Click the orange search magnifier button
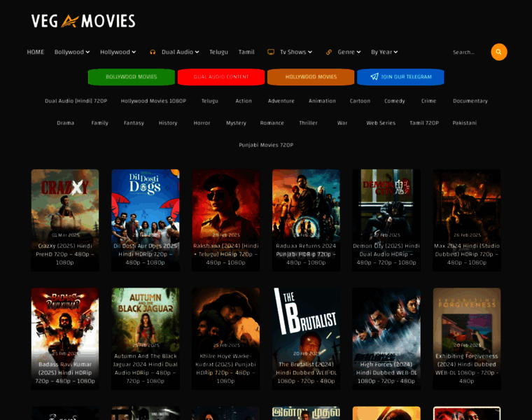The image size is (532, 420). pyautogui.click(x=498, y=52)
